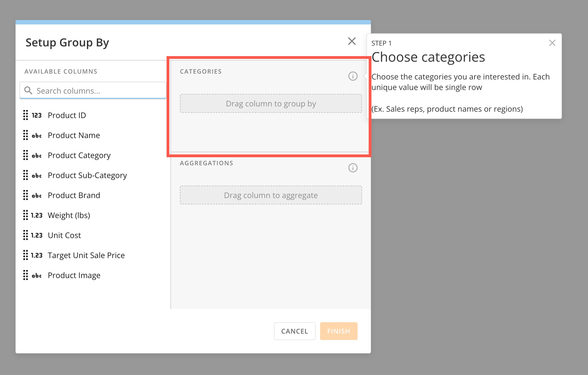Select the Product Category column
This screenshot has height=375, width=588.
(x=79, y=155)
